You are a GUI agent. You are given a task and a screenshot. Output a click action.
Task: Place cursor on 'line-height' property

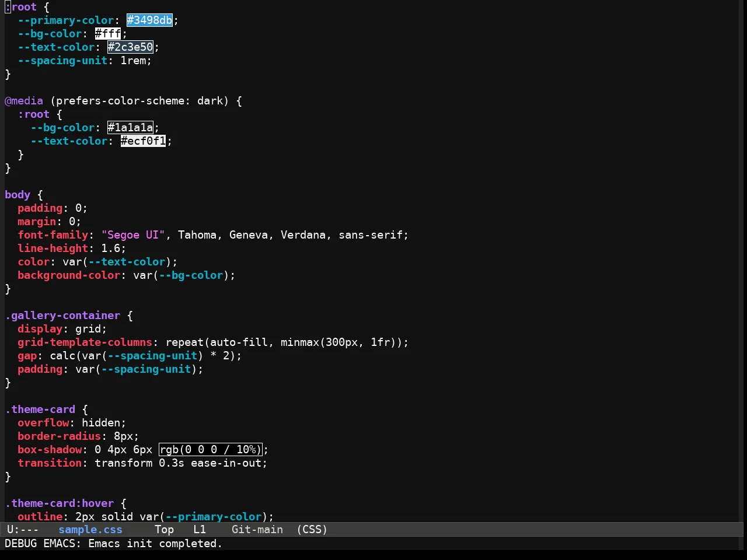click(x=53, y=249)
